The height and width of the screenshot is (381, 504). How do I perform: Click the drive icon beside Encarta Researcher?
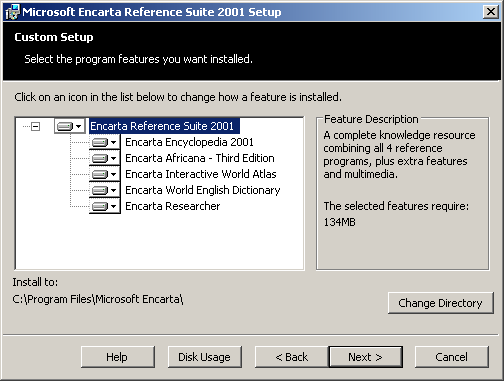click(x=100, y=206)
